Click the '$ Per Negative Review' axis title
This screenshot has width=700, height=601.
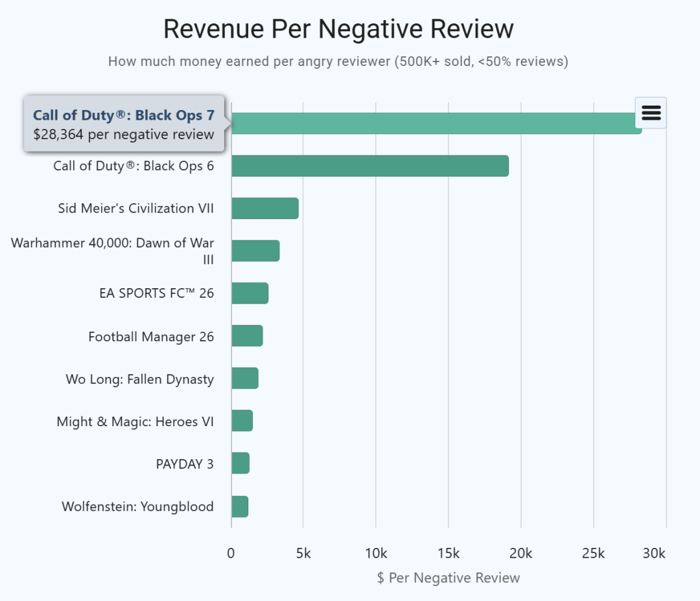click(449, 578)
